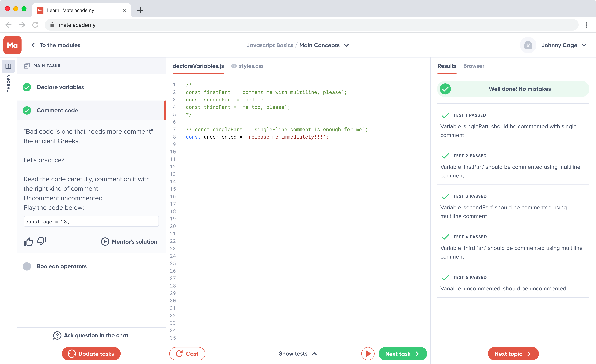Open the Theory book icon panel
This screenshot has width=596, height=364.
click(8, 66)
